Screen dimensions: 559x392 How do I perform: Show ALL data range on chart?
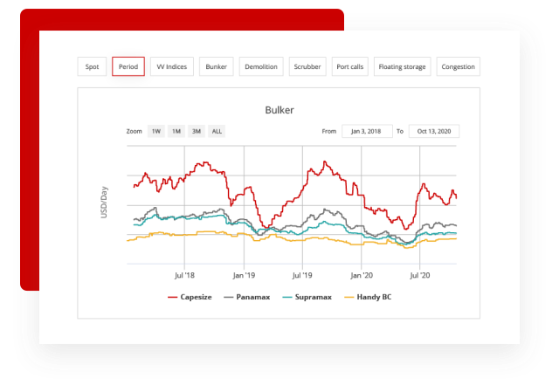pos(217,131)
